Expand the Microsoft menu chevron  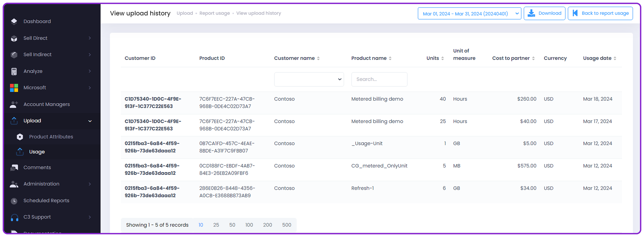(90, 88)
